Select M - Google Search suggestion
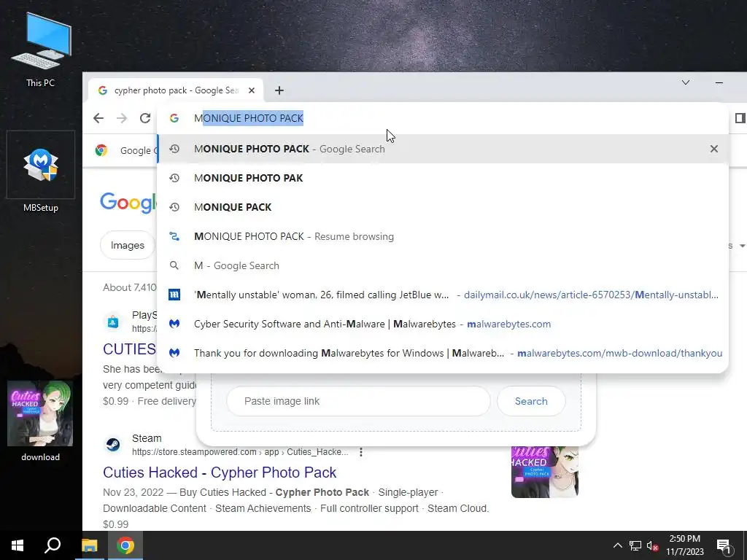The height and width of the screenshot is (560, 747). tap(443, 265)
